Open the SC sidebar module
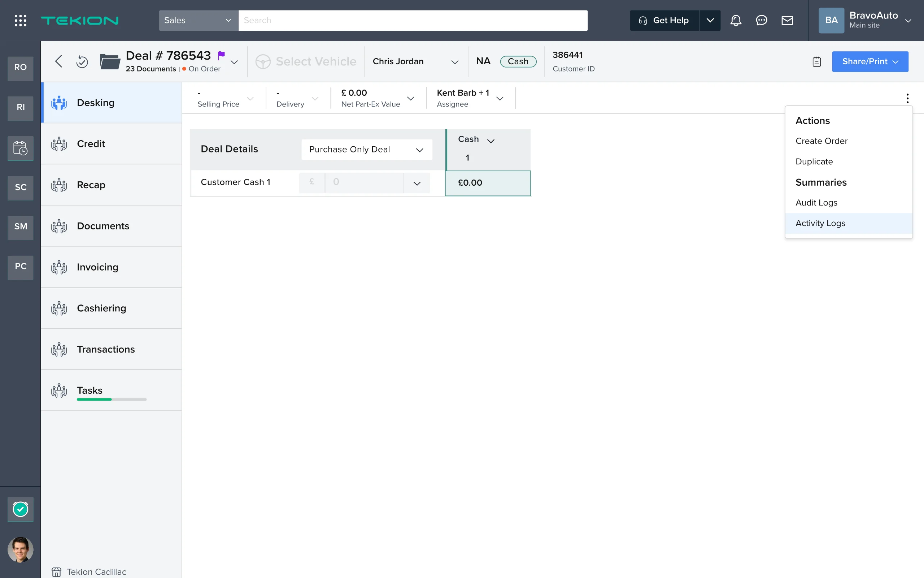 click(x=20, y=187)
